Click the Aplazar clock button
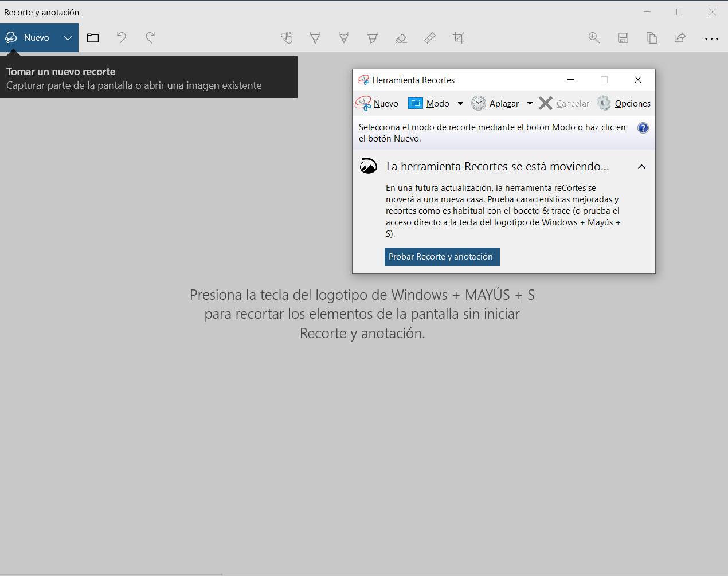Viewport: 728px width, 576px height. coord(495,104)
